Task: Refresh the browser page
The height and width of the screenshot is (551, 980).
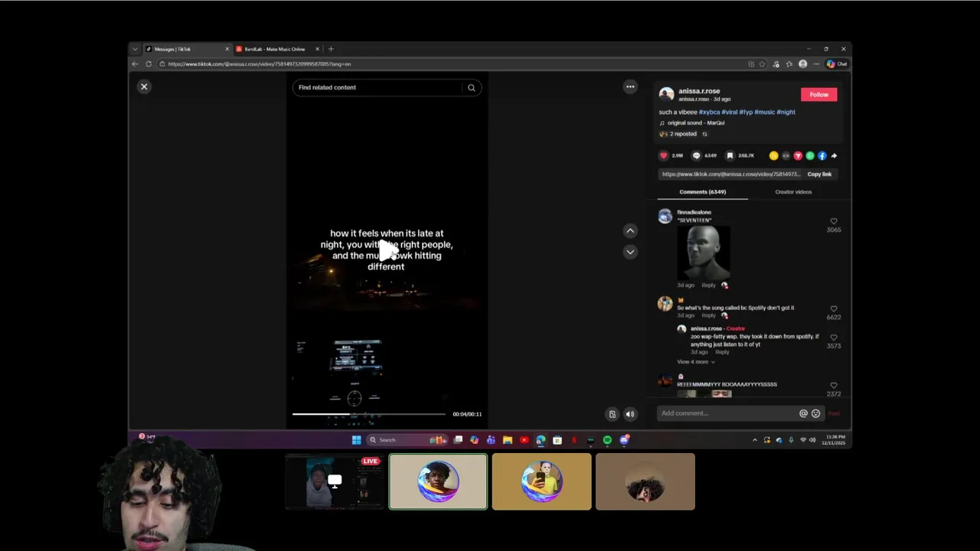Action: point(149,64)
